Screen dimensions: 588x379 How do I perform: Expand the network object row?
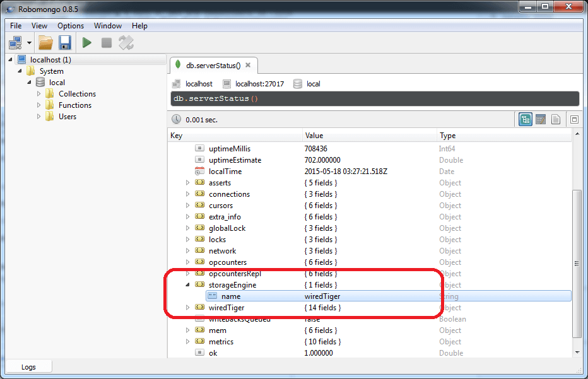tap(188, 251)
